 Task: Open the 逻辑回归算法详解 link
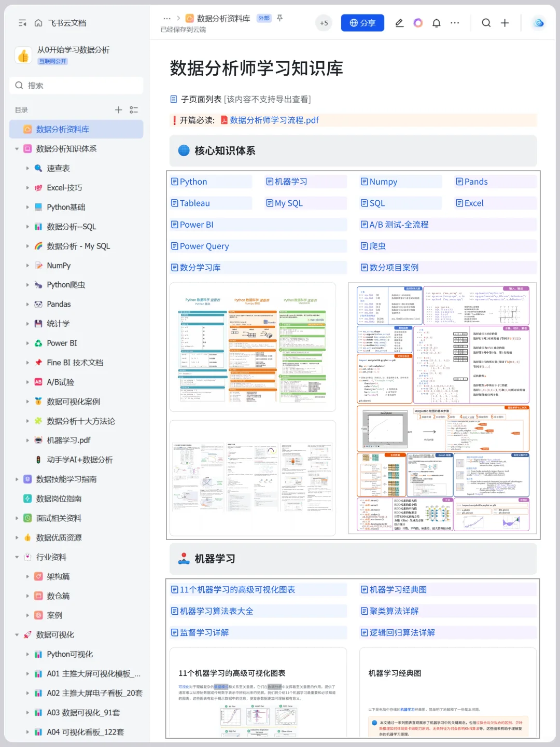click(402, 633)
